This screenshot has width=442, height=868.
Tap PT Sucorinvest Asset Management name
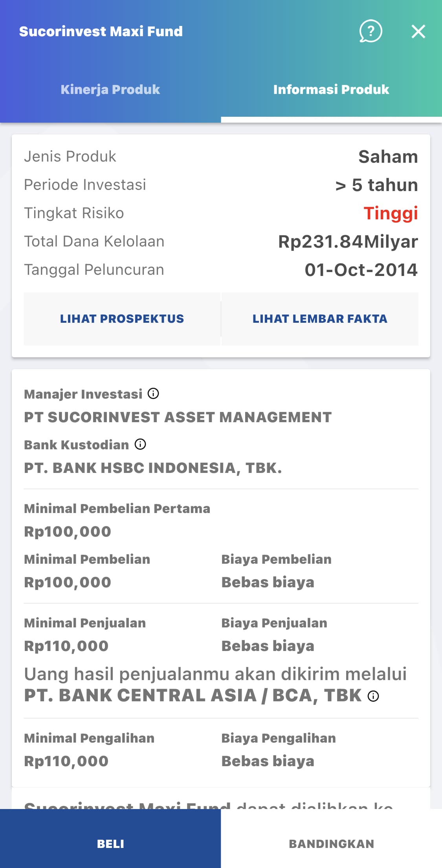[x=178, y=417]
